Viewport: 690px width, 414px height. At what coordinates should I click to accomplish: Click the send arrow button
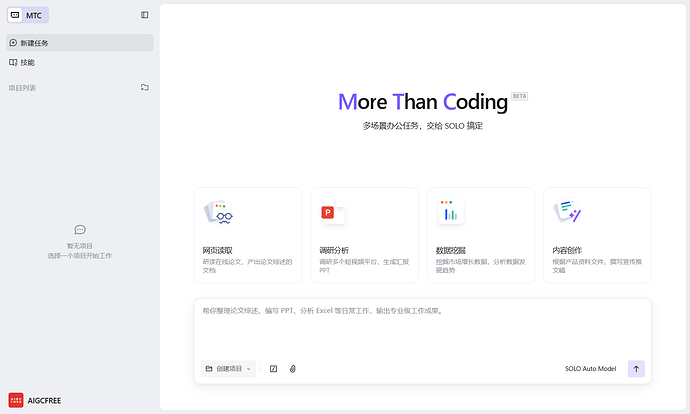636,369
